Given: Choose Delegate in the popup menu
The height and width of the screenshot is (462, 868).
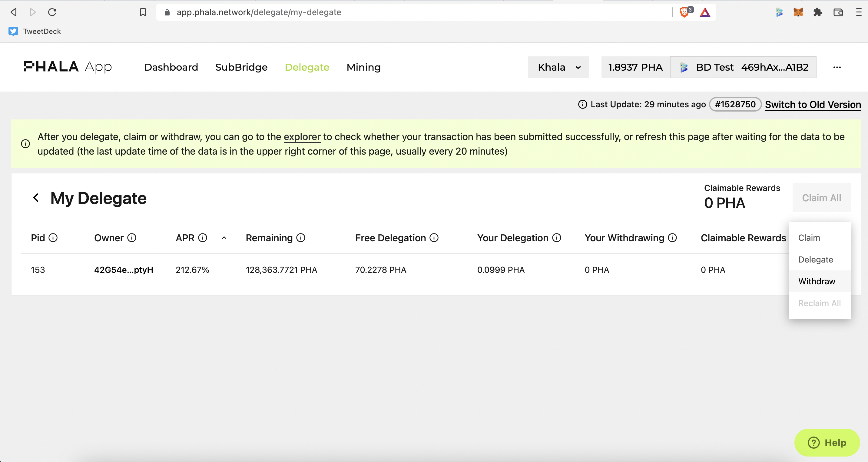Looking at the screenshot, I should (x=815, y=259).
